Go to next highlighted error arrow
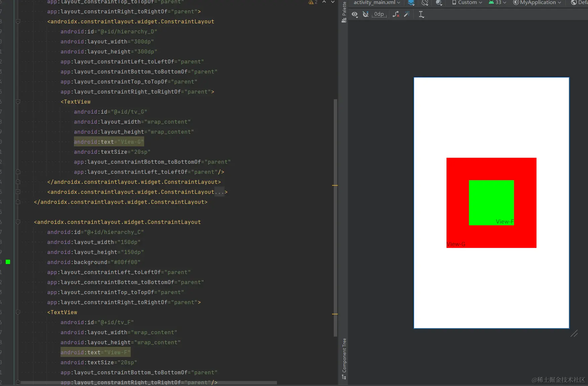The width and height of the screenshot is (588, 386). [x=333, y=2]
